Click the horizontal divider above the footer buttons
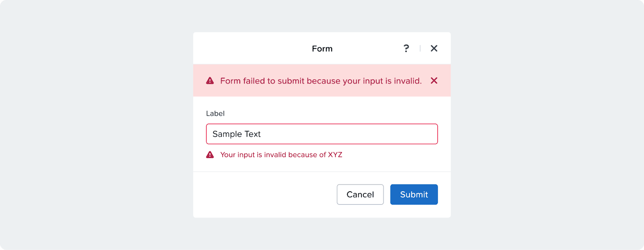 [322, 172]
